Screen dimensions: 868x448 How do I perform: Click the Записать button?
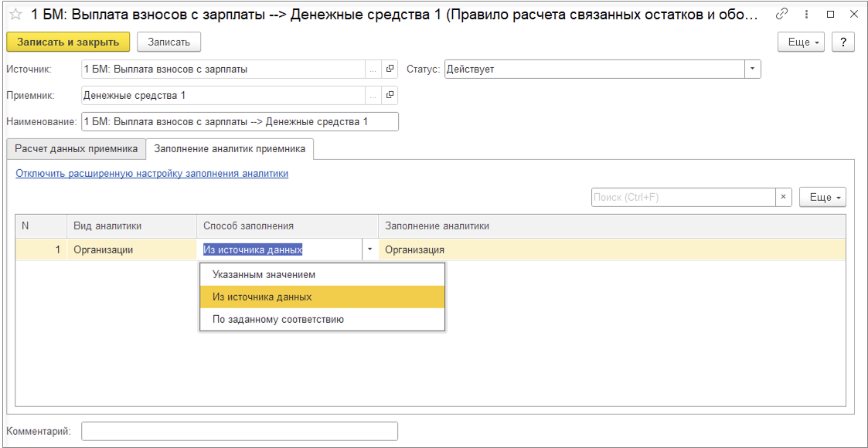168,42
